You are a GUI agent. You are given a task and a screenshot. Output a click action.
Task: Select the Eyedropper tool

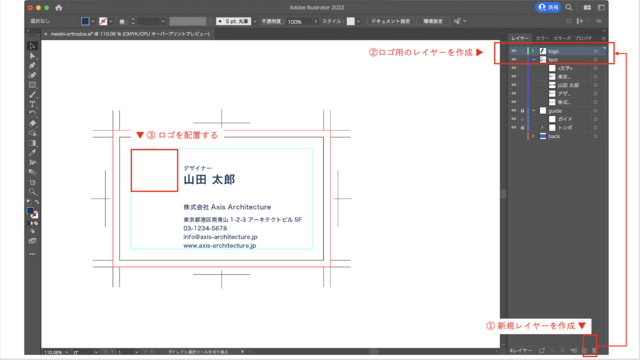coord(32,153)
